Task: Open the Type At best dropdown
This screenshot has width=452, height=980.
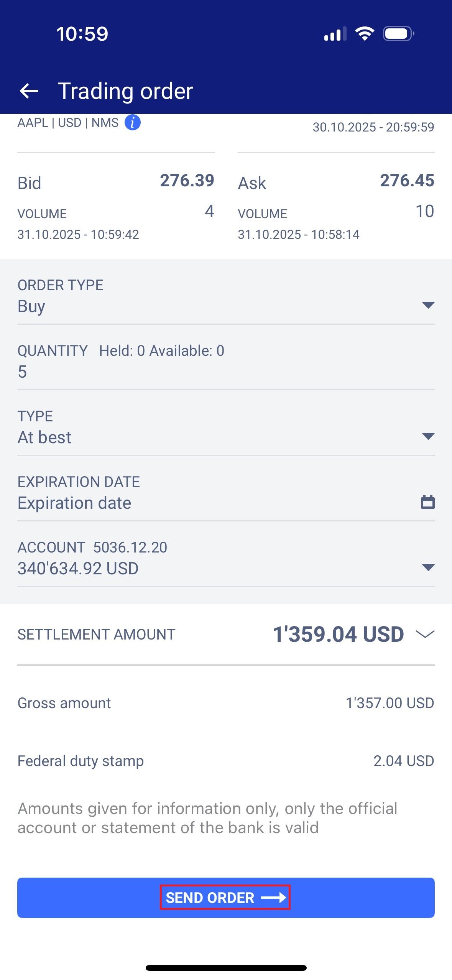Action: pyautogui.click(x=428, y=436)
